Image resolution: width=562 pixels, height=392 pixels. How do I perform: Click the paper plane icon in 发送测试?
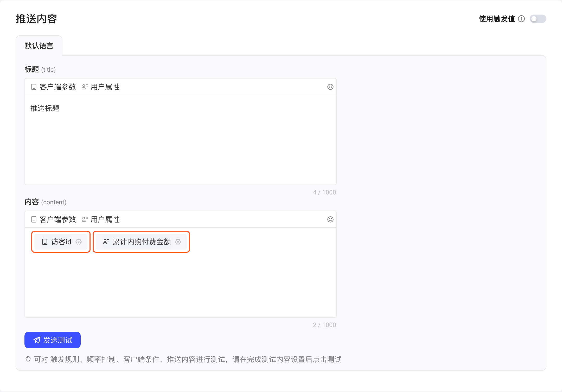(37, 340)
